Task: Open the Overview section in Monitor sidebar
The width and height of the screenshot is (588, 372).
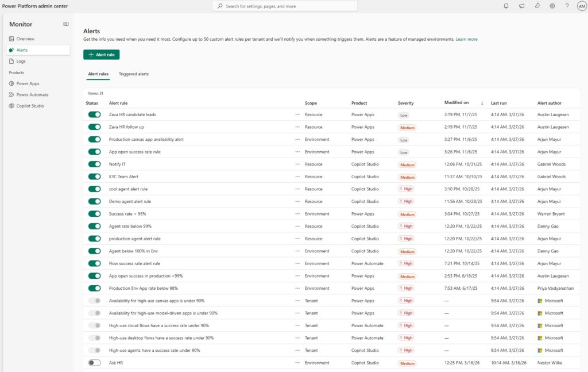Action: point(26,38)
